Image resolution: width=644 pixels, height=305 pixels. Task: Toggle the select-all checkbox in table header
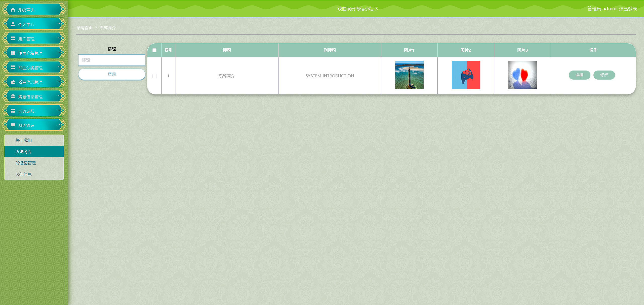point(154,50)
